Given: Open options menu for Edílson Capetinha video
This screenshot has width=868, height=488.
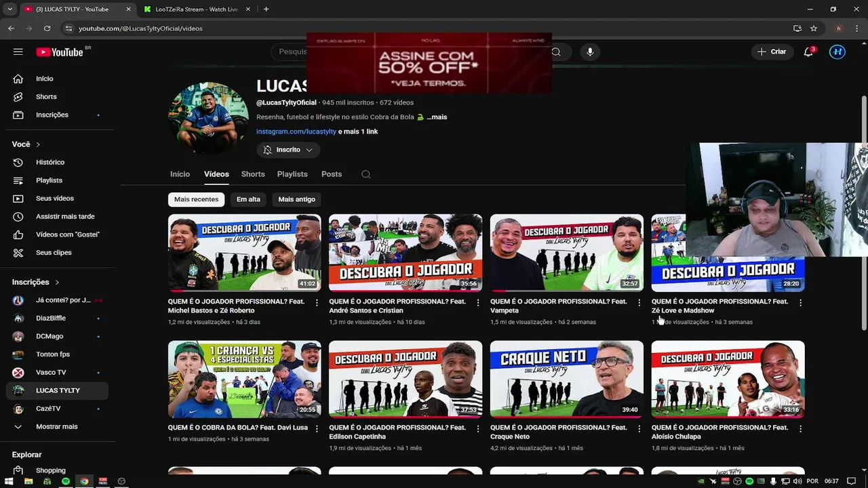Looking at the screenshot, I should coord(478,429).
